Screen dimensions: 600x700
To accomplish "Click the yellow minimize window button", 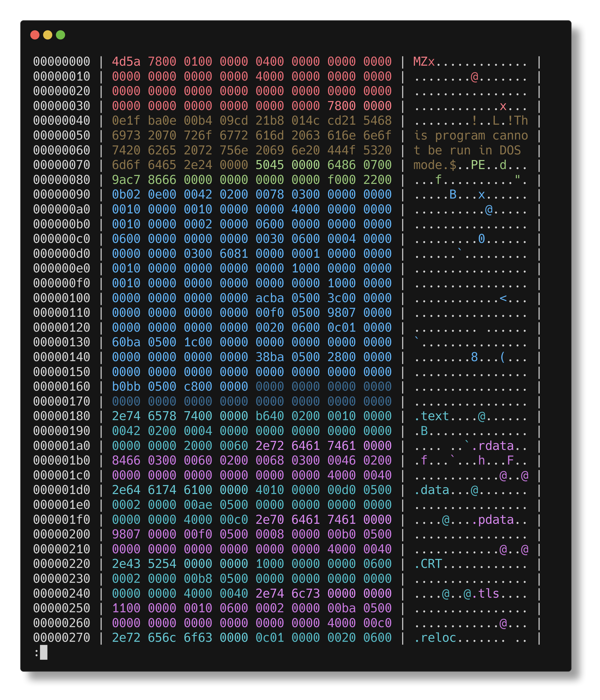I will (x=48, y=35).
